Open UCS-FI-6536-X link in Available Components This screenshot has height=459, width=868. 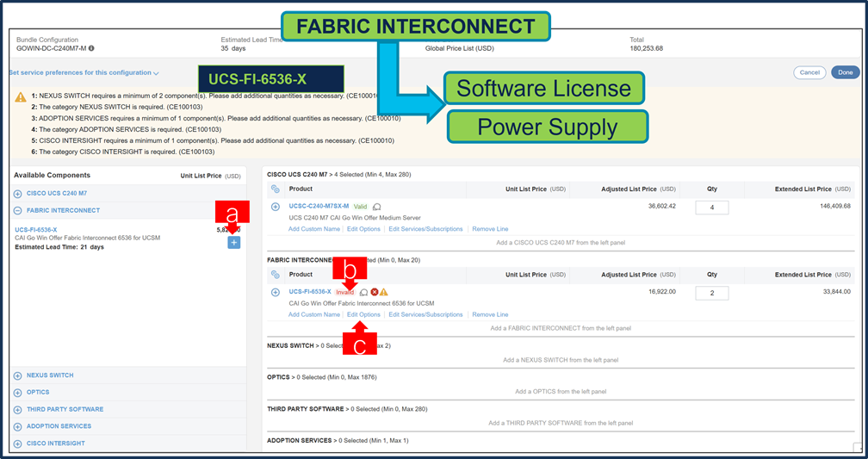(x=36, y=230)
